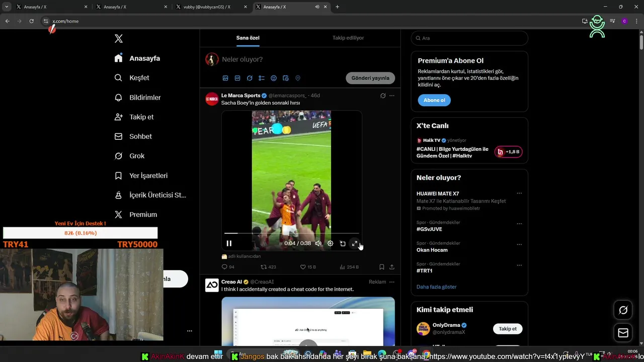This screenshot has height=362, width=644.
Task: Open Takip et in the sidebar
Action: tap(134, 117)
